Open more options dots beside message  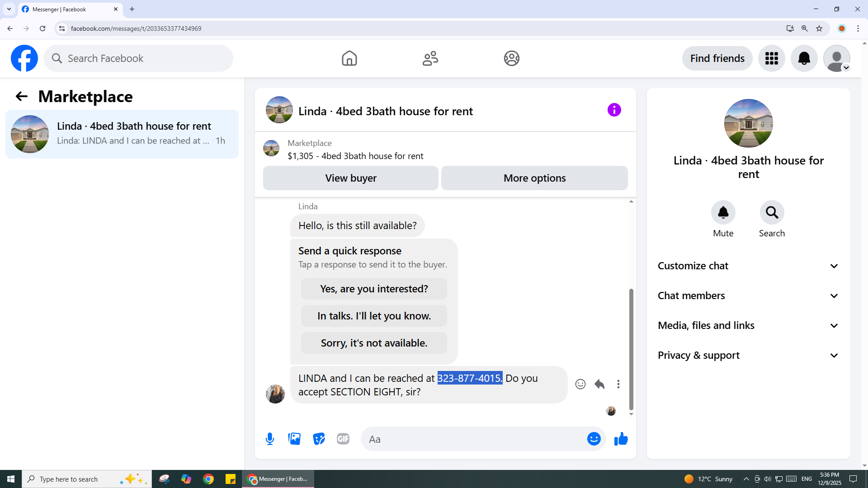618,384
